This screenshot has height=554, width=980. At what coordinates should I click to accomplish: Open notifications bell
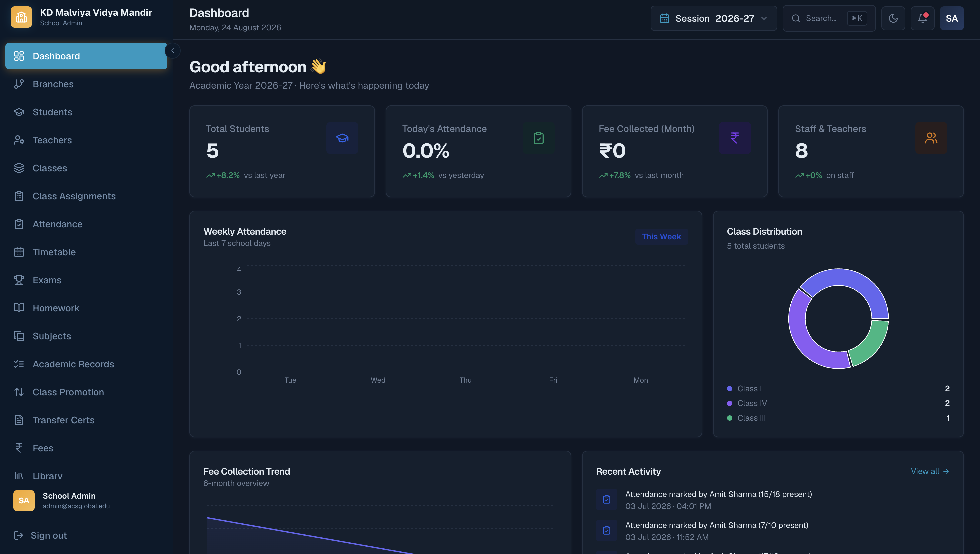(923, 18)
